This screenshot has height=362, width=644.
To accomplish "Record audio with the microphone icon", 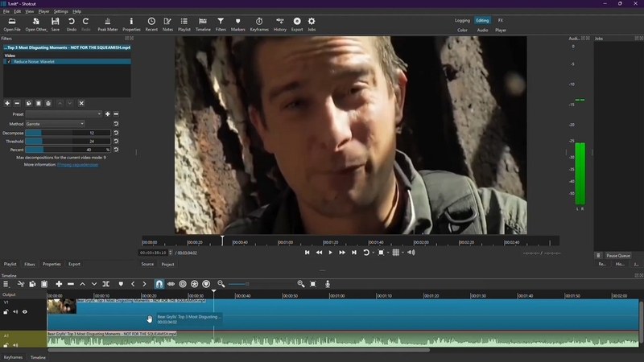I will (x=328, y=284).
